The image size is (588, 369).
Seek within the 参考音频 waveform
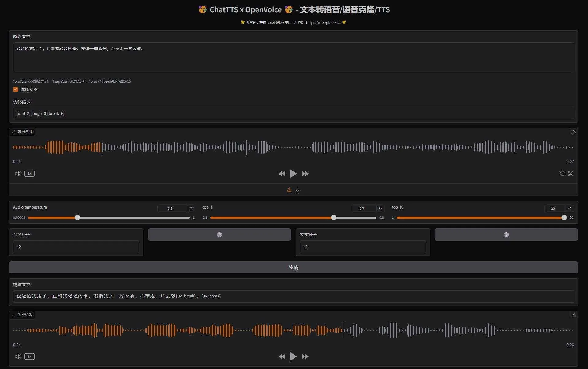click(293, 147)
